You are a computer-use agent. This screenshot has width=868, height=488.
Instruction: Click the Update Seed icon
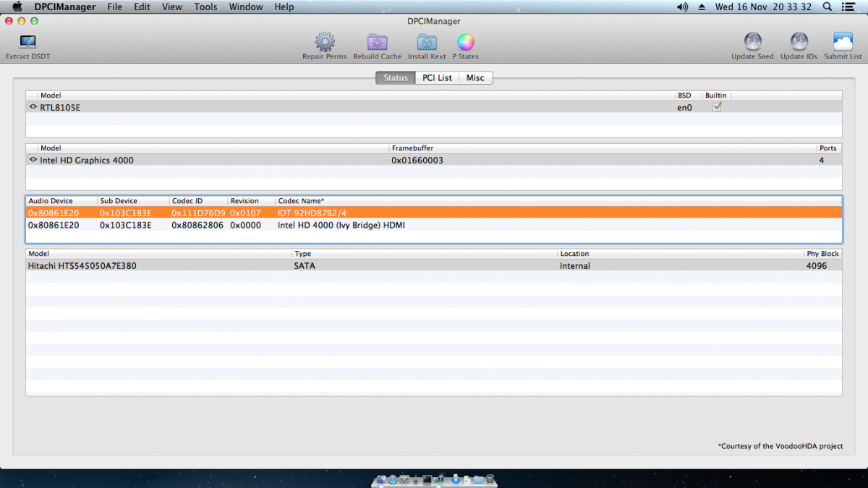coord(752,43)
